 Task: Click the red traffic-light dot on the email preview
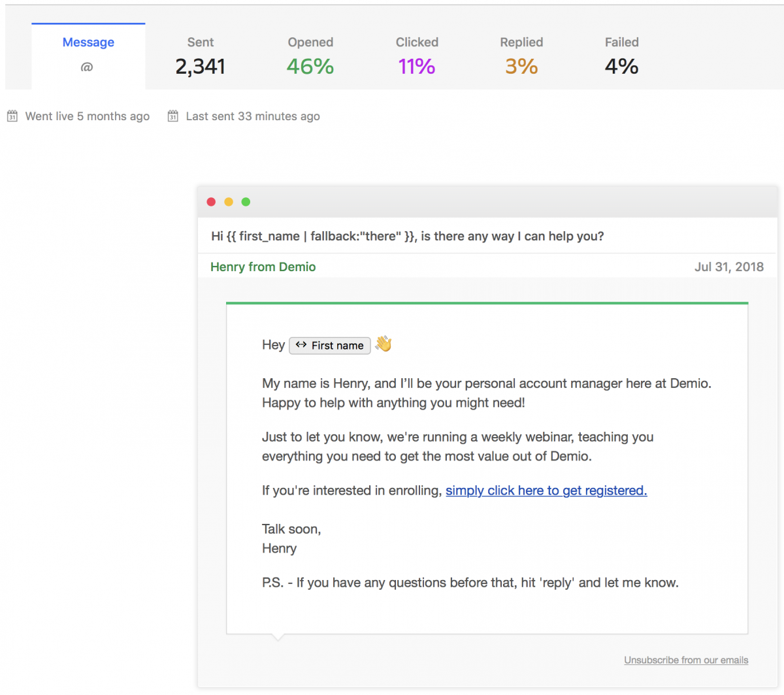click(211, 202)
